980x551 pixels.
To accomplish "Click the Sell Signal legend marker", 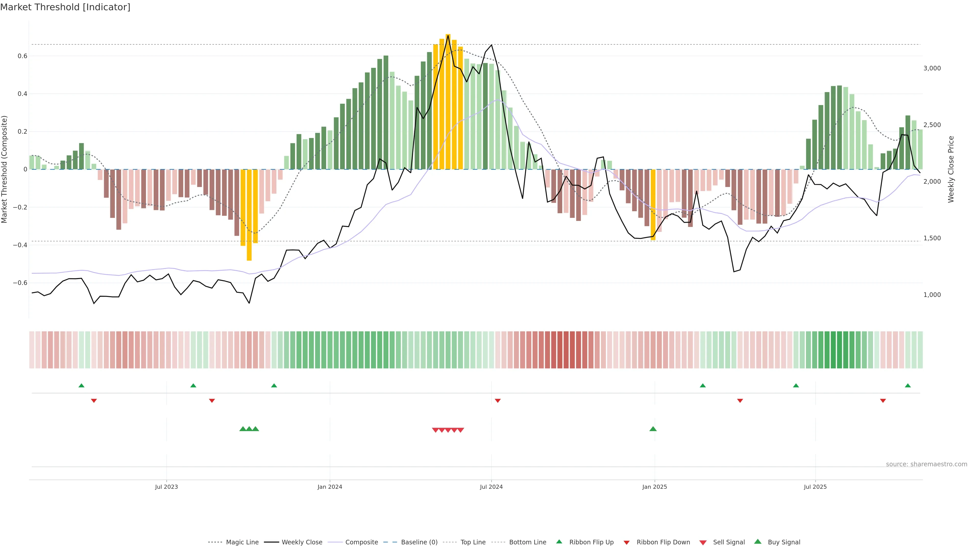I will [703, 543].
